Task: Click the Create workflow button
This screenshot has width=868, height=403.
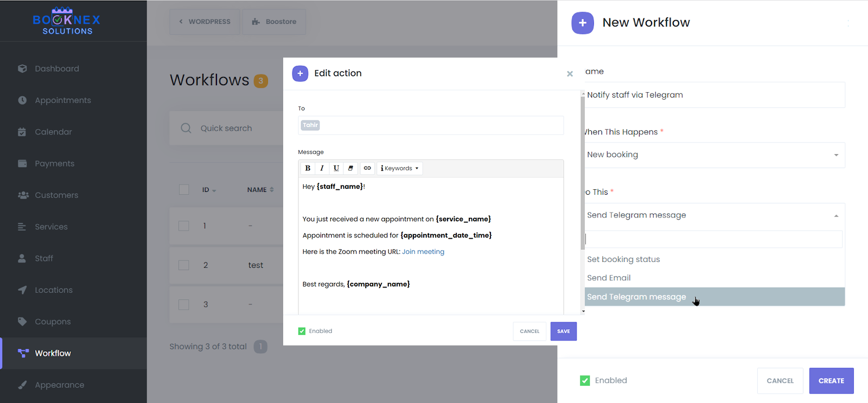Action: pyautogui.click(x=831, y=381)
